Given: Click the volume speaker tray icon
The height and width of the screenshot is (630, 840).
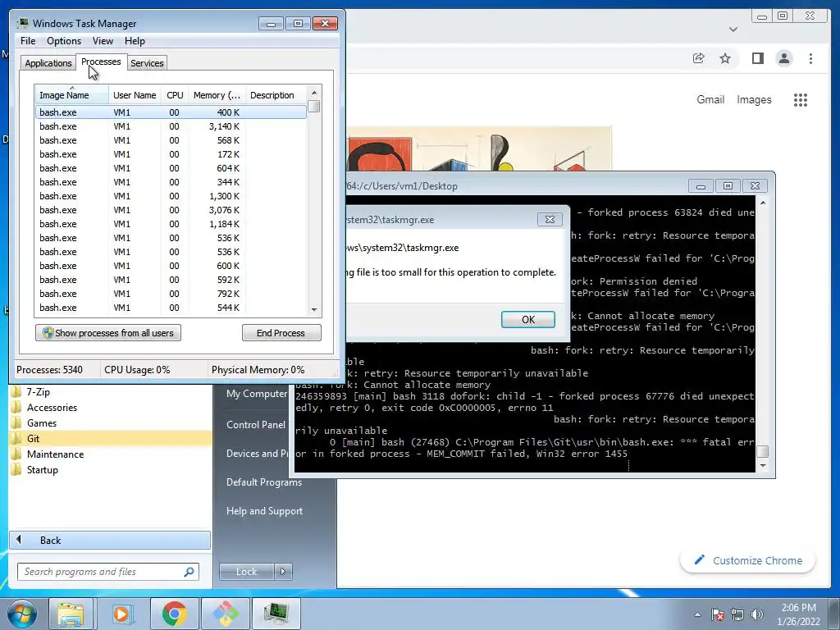Looking at the screenshot, I should (757, 614).
